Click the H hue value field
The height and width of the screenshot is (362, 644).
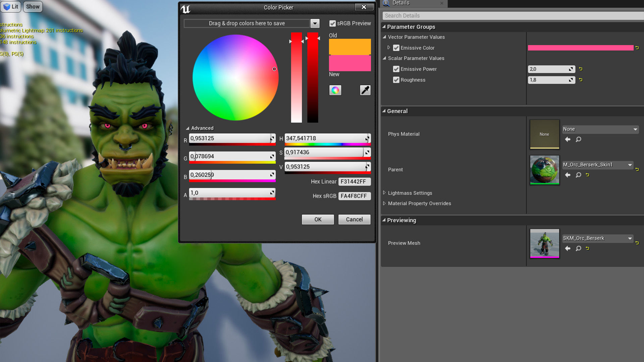point(327,138)
